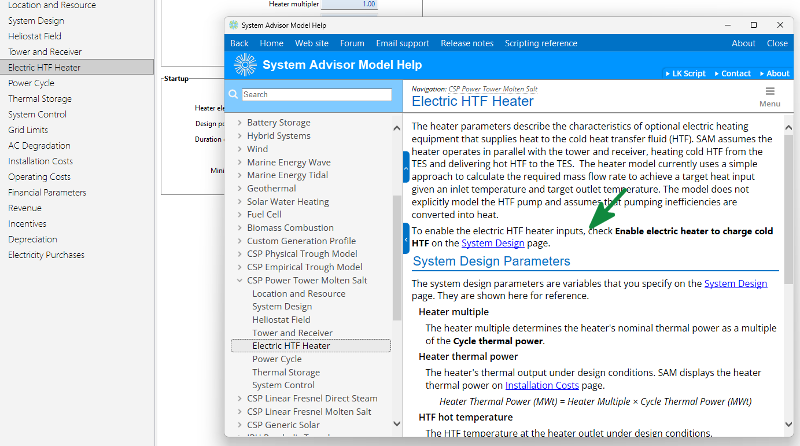Expand the Hybrid Systems help topic
The height and width of the screenshot is (446, 800).
pos(239,136)
